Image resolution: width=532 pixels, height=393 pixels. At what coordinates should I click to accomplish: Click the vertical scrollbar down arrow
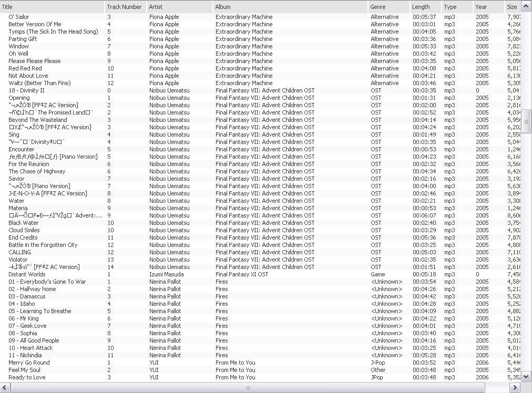coord(526,376)
